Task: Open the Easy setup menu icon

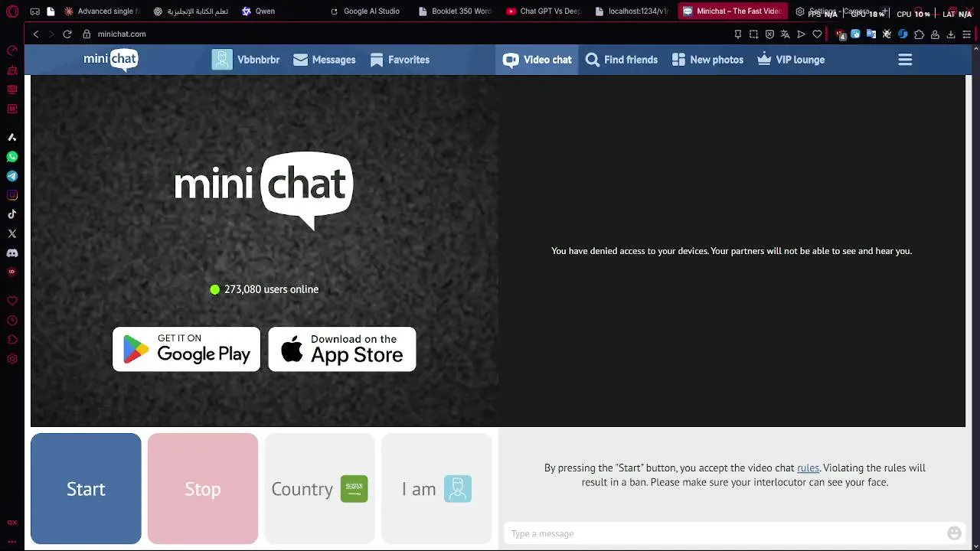Action: 967,34
